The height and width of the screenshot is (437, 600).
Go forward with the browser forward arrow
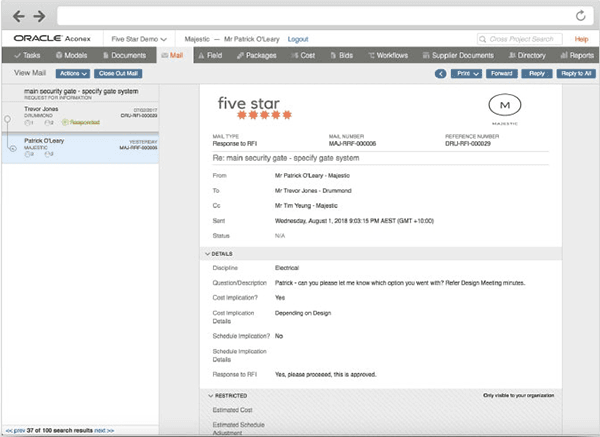click(x=39, y=16)
